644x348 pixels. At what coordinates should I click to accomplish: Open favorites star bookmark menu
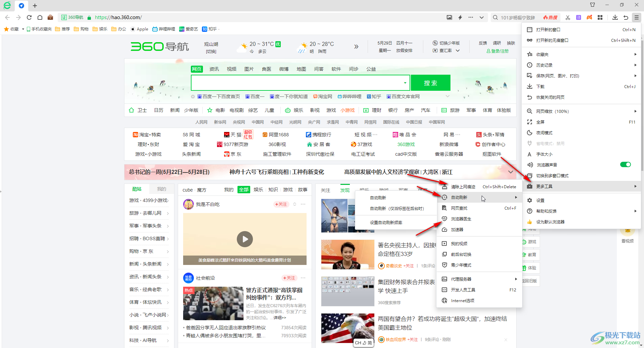(x=14, y=29)
